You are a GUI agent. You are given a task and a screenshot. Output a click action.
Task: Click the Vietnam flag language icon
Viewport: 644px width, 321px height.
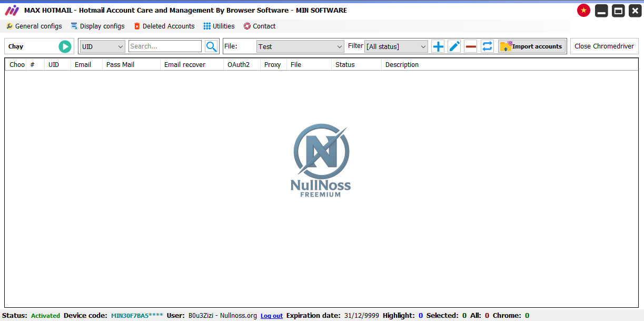click(x=583, y=11)
